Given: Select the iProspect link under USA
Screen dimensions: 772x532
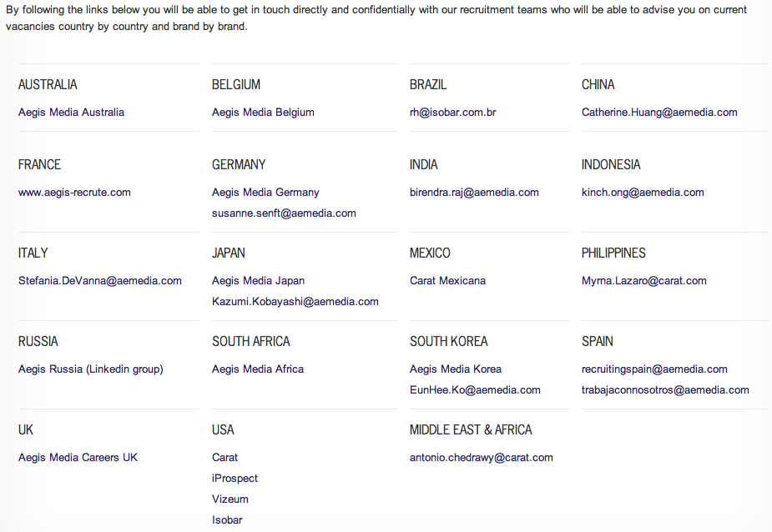Looking at the screenshot, I should click(x=235, y=479).
